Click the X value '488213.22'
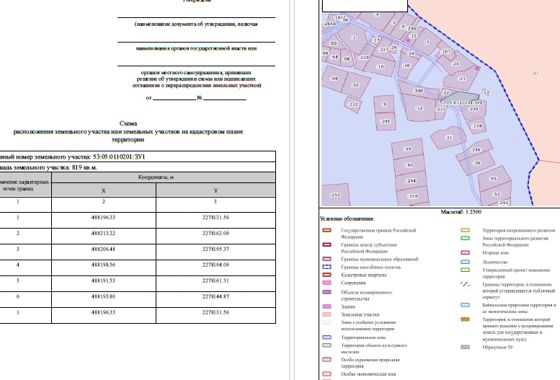Image resolution: width=560 pixels, height=380 pixels. click(104, 233)
